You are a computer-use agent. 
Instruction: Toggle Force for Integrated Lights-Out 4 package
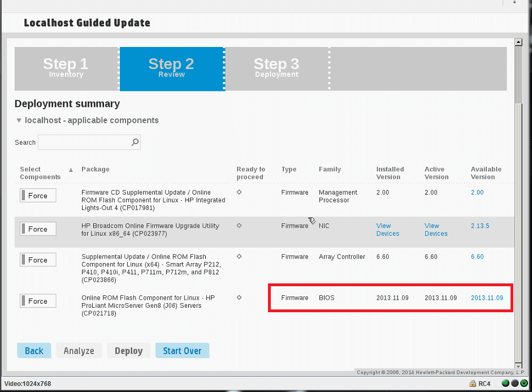[x=38, y=196]
